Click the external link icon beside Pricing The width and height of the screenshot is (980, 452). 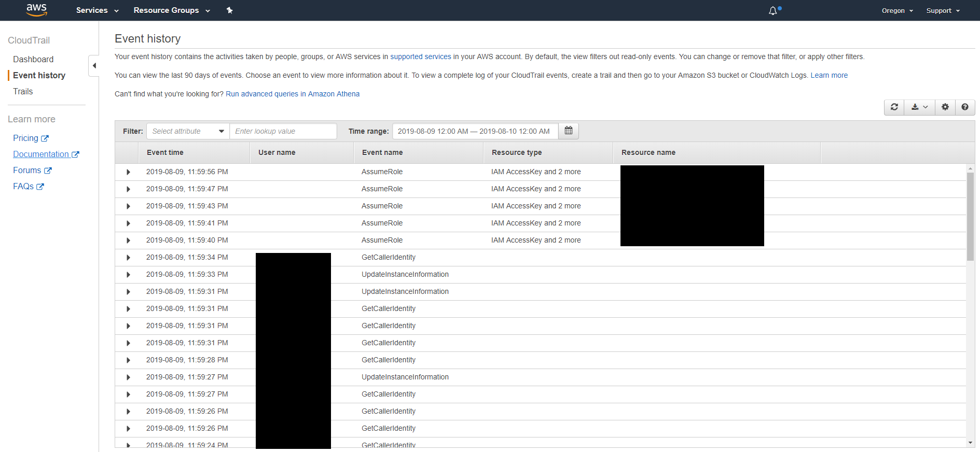pos(45,138)
